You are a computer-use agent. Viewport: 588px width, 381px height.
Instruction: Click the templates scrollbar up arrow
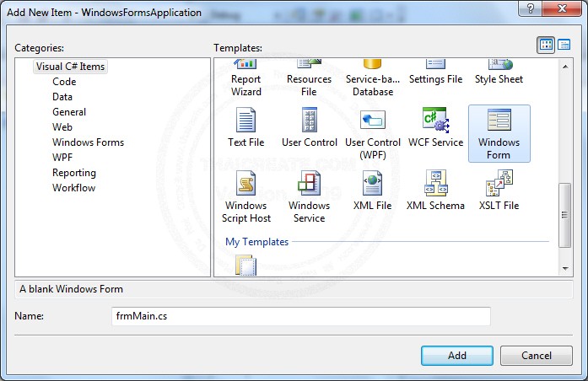pos(565,67)
